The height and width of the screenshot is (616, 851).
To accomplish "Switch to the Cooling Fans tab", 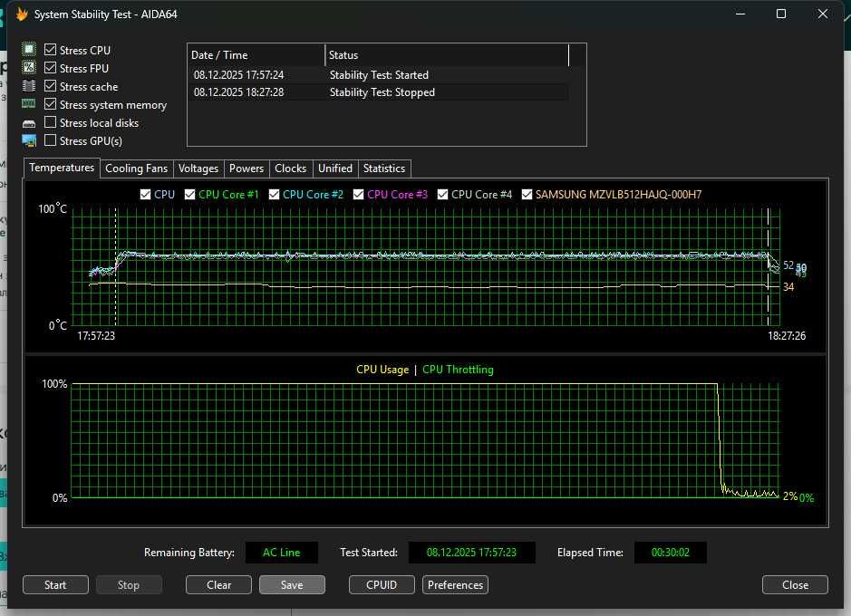I will (x=136, y=168).
